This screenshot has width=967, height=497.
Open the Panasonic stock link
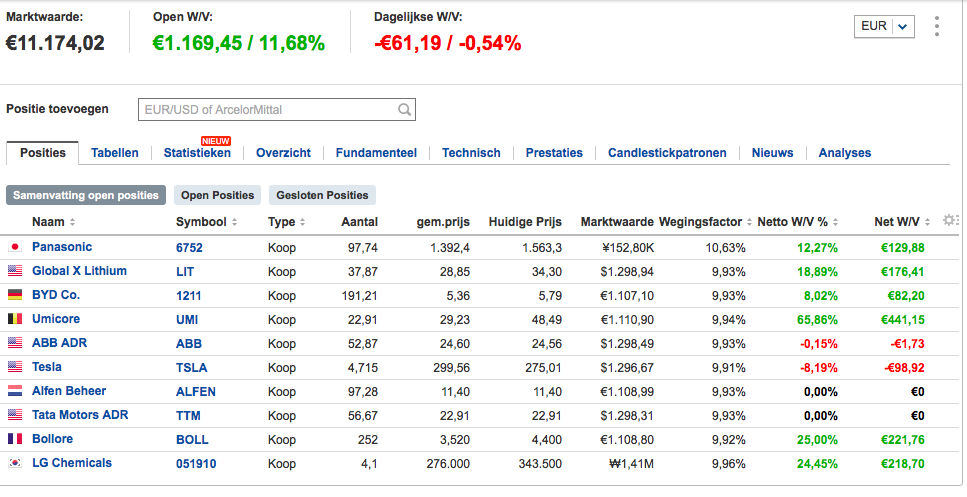[62, 247]
